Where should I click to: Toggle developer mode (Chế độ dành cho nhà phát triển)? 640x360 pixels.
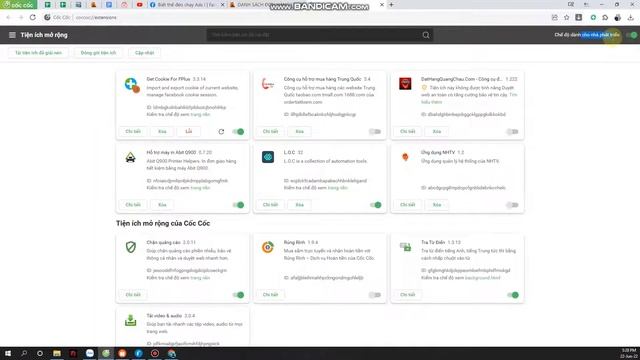pos(631,35)
